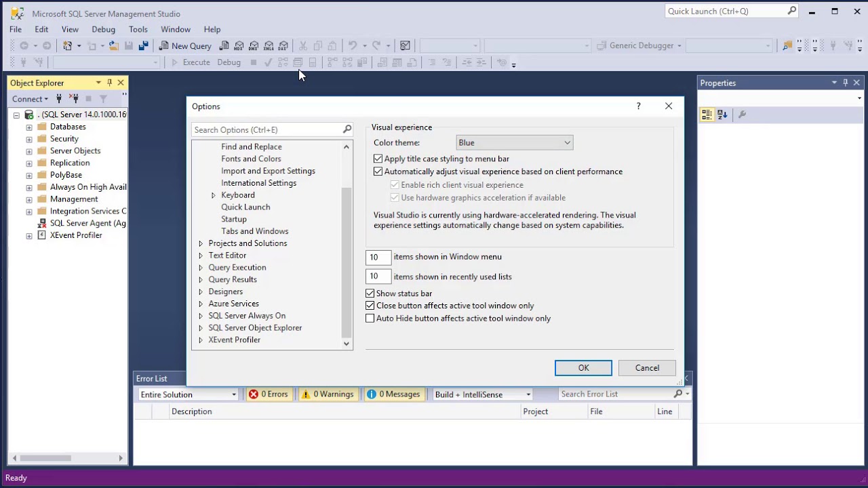Viewport: 868px width, 488px height.
Task: Select Tabs and Windows in the options tree
Action: click(x=254, y=231)
